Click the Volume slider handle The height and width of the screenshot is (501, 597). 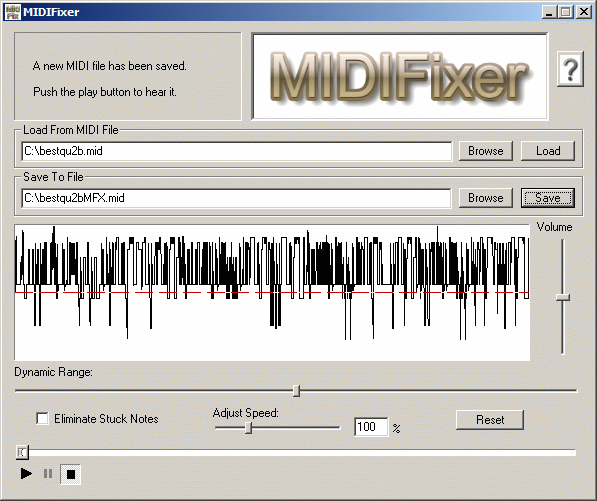point(563,297)
